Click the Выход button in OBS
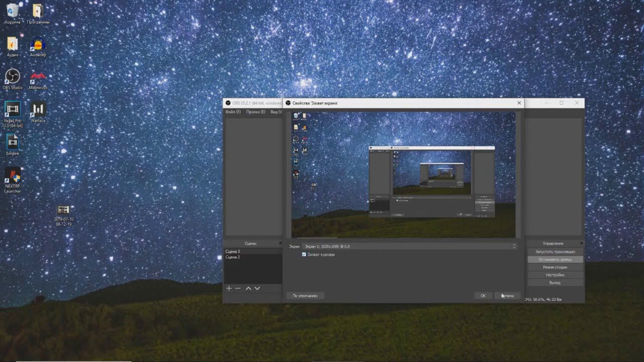Image resolution: width=644 pixels, height=362 pixels. pyautogui.click(x=555, y=283)
